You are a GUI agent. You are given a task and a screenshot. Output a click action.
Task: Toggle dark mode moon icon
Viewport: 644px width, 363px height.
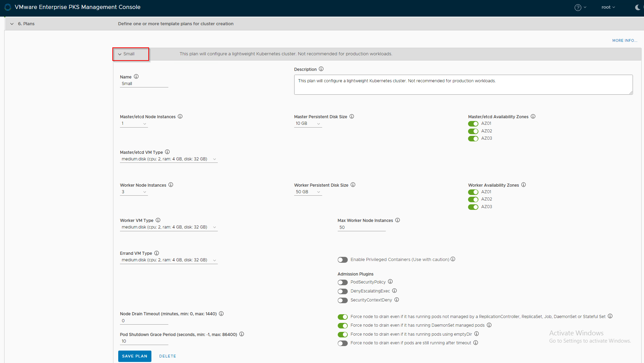click(637, 7)
